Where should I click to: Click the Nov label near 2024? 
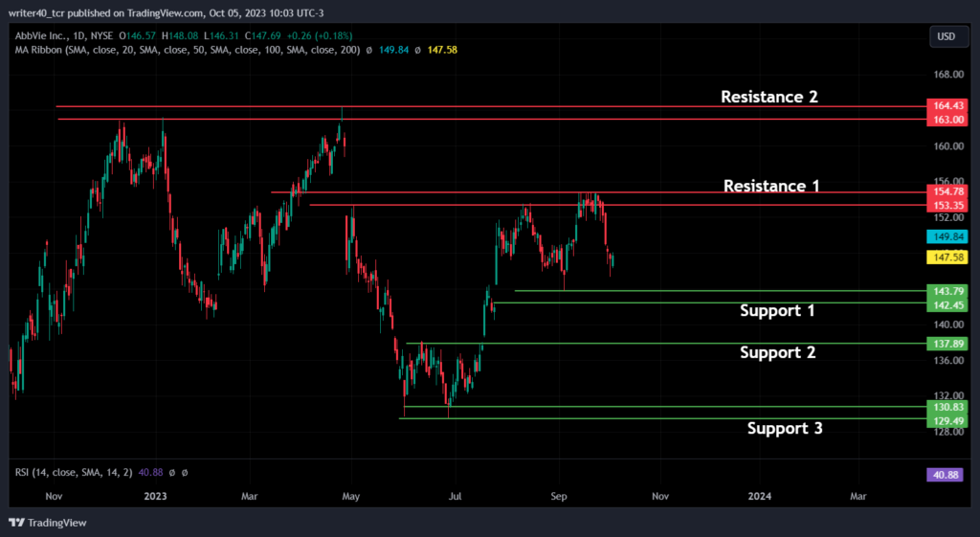pos(660,497)
